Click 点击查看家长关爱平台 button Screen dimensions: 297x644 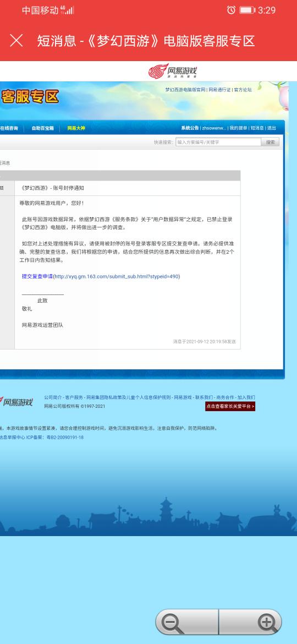point(230,407)
